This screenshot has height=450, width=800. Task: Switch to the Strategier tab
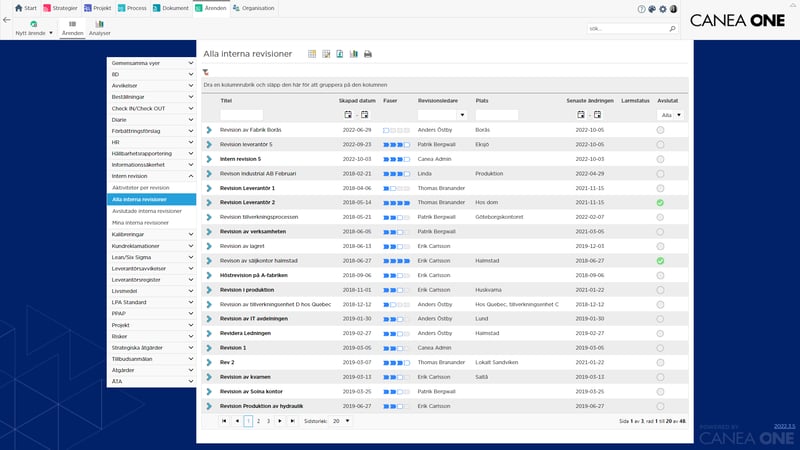[x=60, y=8]
